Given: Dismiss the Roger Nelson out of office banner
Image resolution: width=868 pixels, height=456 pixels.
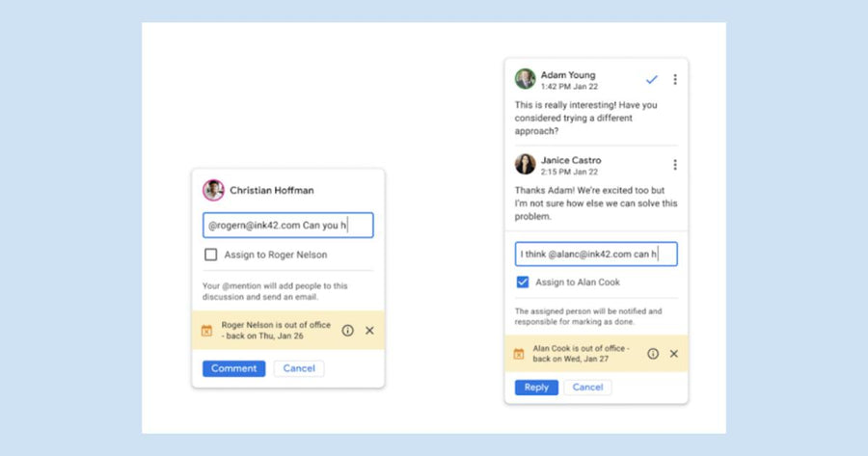Looking at the screenshot, I should [369, 331].
